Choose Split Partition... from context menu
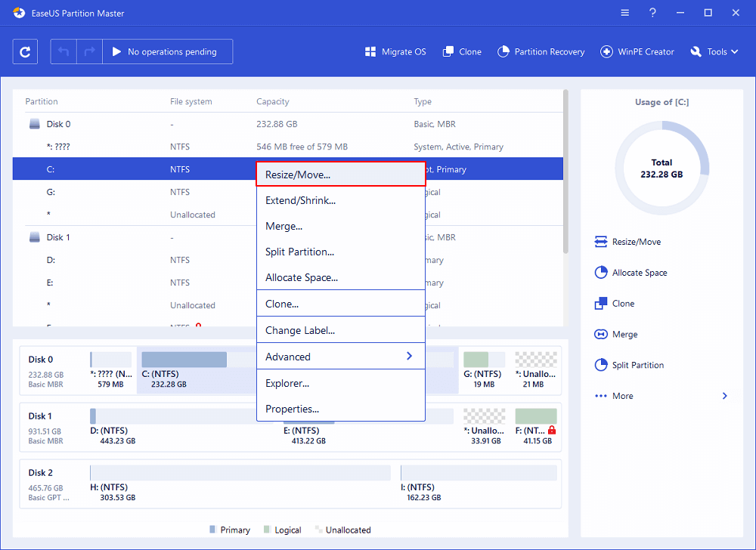Image resolution: width=756 pixels, height=550 pixels. [341, 252]
